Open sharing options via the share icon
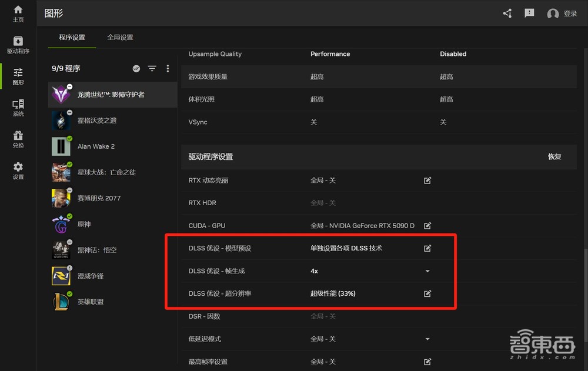Viewport: 588px width, 371px height. (507, 13)
